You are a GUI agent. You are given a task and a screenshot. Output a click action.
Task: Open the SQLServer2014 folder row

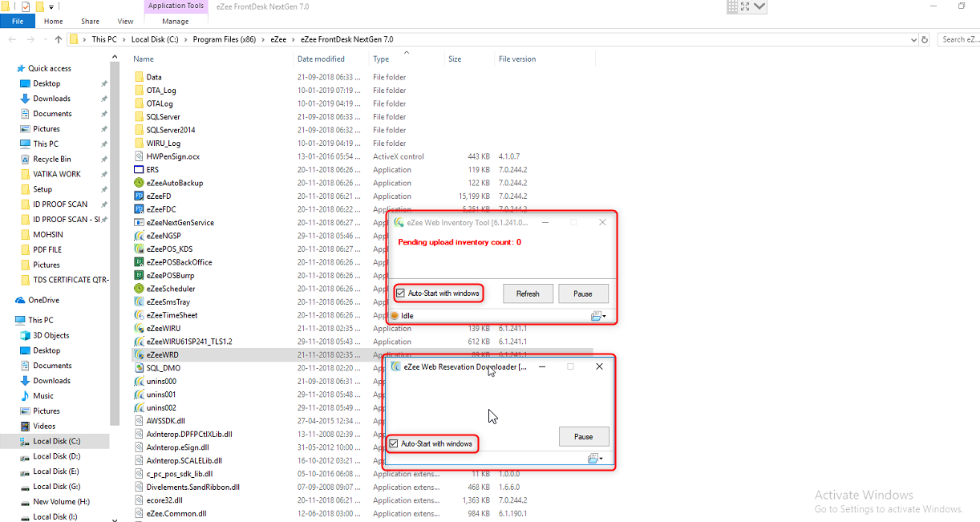point(363,130)
